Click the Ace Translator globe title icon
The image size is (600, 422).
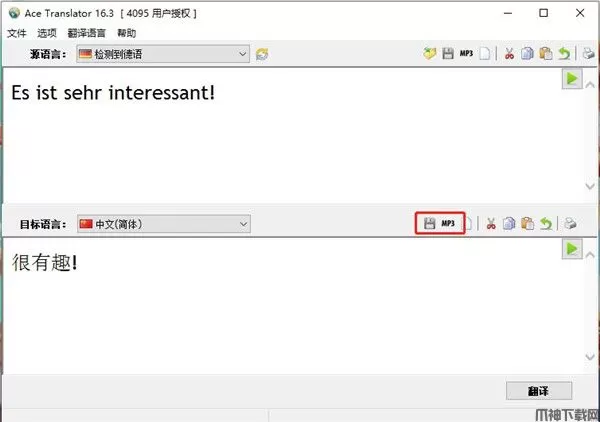pos(14,13)
